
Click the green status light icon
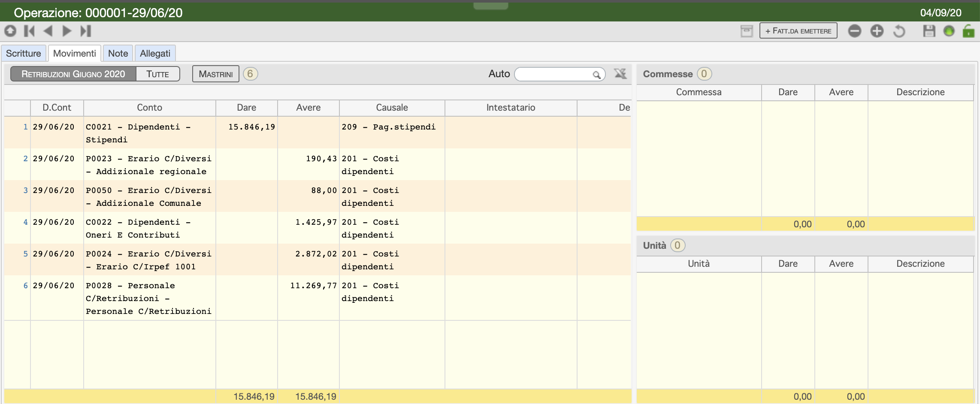coord(949,31)
